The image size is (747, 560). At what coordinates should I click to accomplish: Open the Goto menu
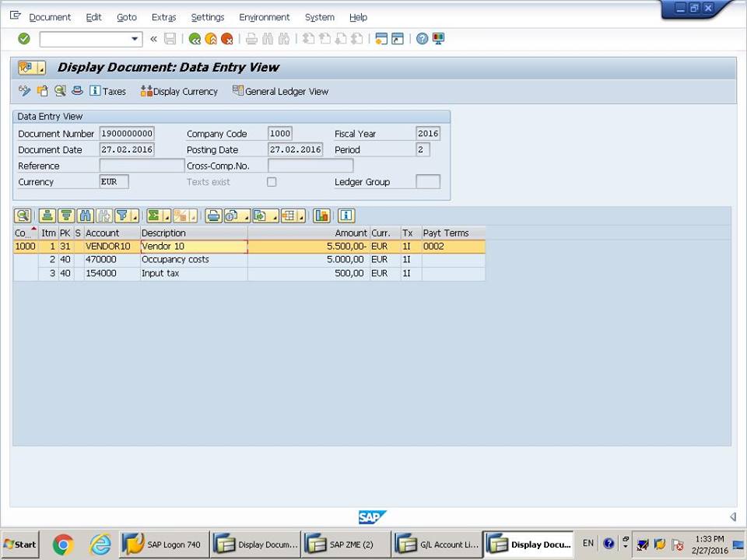point(127,17)
